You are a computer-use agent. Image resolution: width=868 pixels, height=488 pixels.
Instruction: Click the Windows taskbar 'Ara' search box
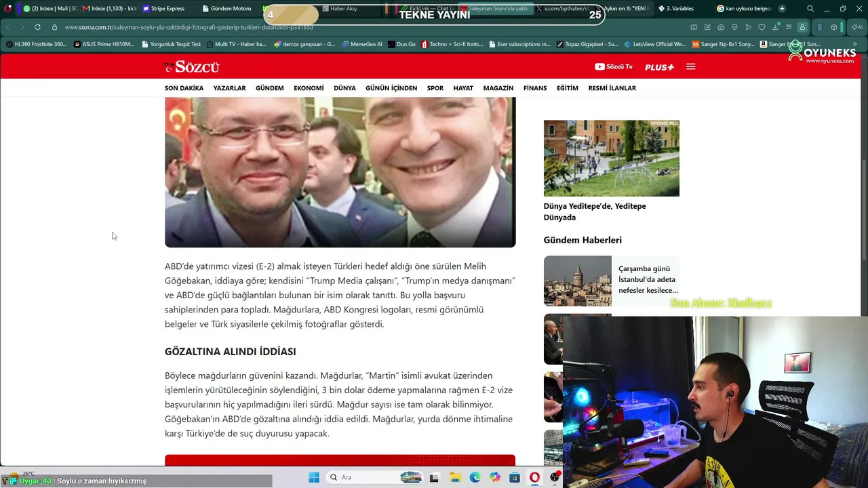coord(373,478)
